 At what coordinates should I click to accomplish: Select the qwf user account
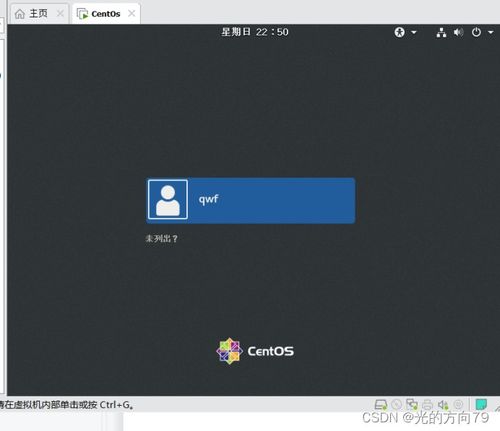pyautogui.click(x=251, y=201)
